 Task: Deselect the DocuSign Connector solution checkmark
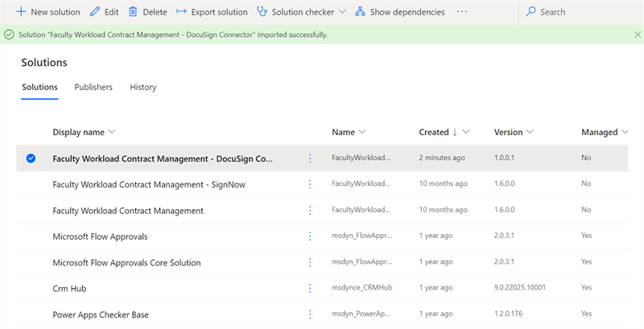(31, 158)
